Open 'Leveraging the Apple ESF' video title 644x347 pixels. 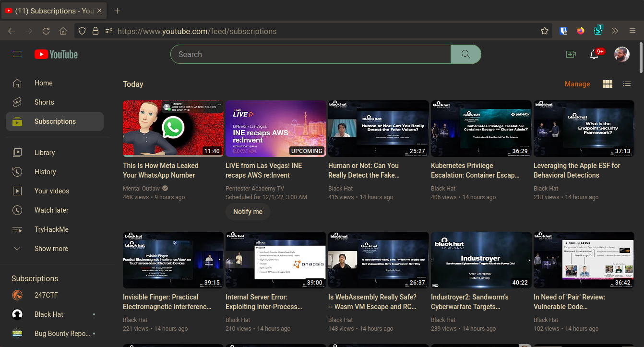[577, 170]
